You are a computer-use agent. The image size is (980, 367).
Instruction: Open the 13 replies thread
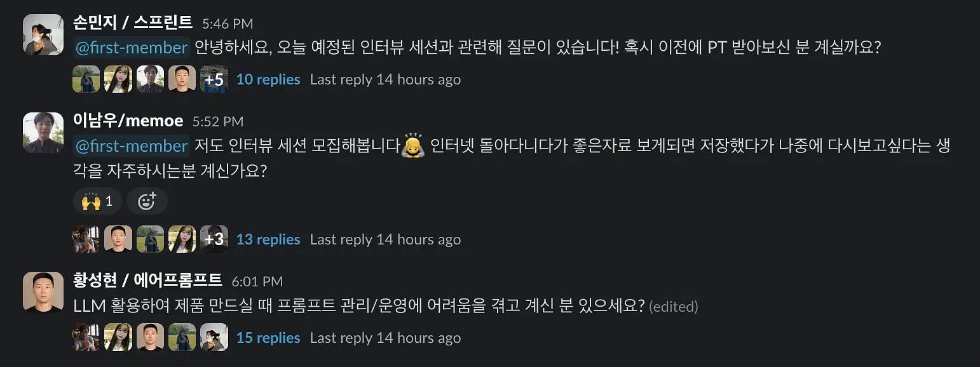coord(268,239)
